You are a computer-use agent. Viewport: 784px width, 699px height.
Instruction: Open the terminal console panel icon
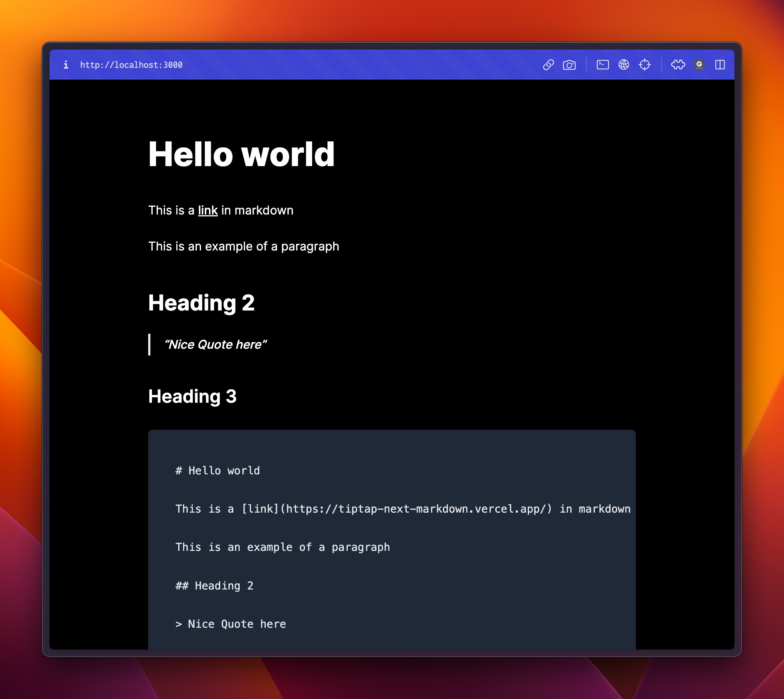point(602,65)
